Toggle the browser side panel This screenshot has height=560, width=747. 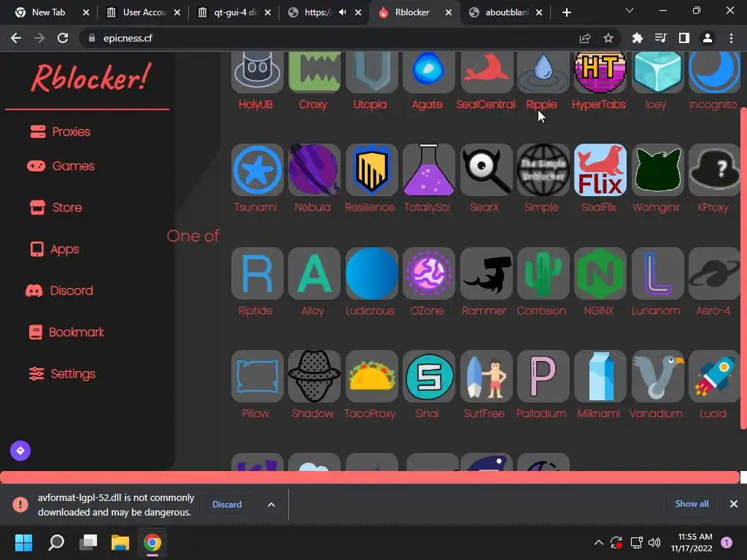[684, 38]
